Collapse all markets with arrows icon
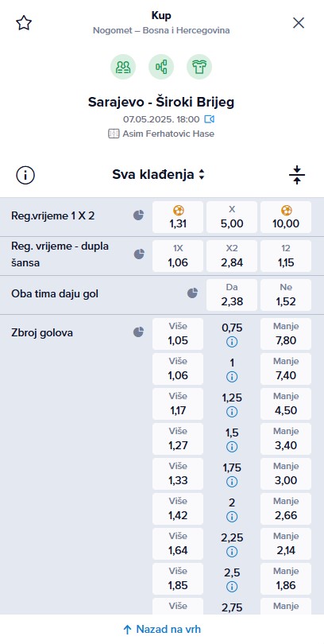The width and height of the screenshot is (324, 644). tap(297, 175)
